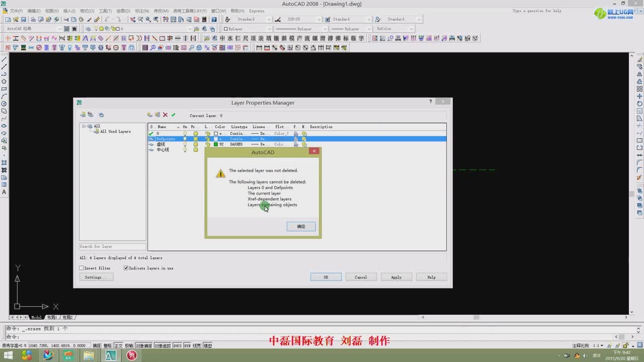This screenshot has height=362, width=644.
Task: Close the AutoCAD warning dialog with the red X
Action: [314, 151]
